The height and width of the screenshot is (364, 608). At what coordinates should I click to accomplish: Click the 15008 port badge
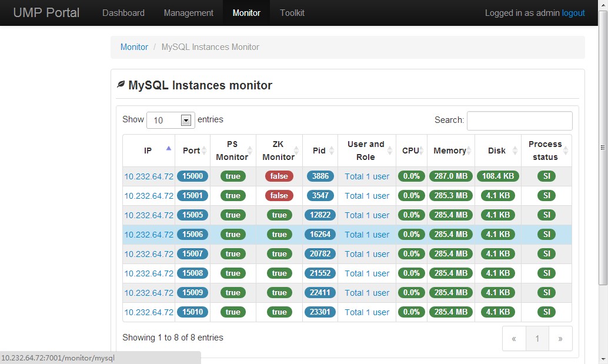click(x=193, y=273)
